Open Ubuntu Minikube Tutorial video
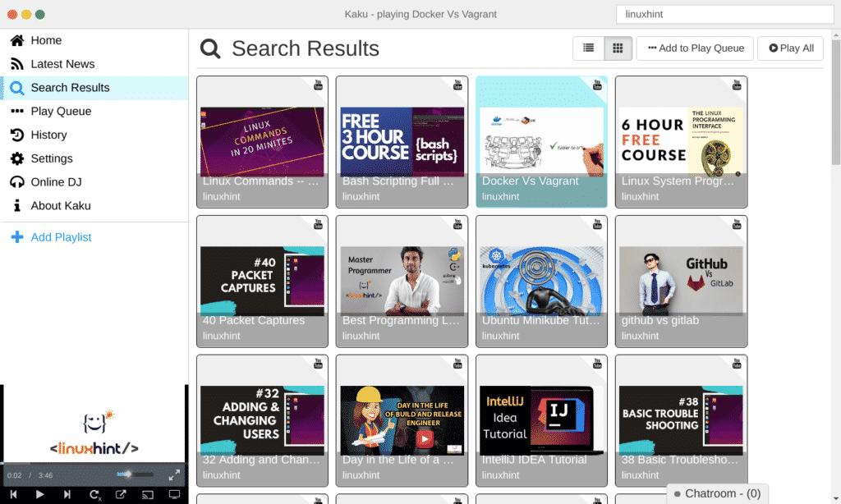Screen dimensions: 841x504 point(541,282)
